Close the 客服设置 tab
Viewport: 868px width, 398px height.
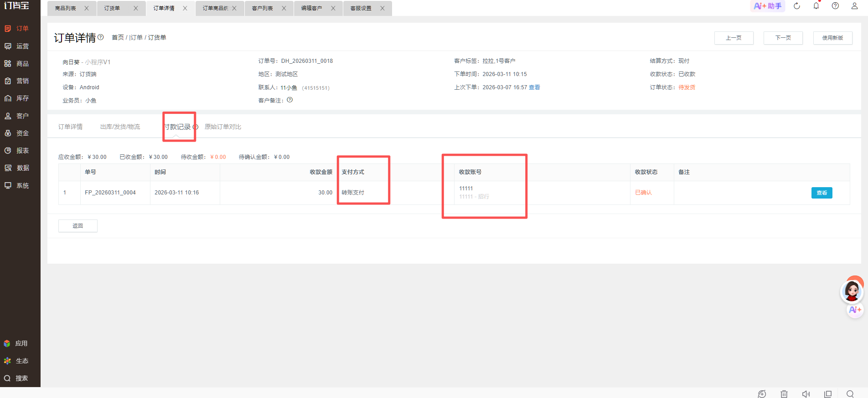[x=382, y=8]
